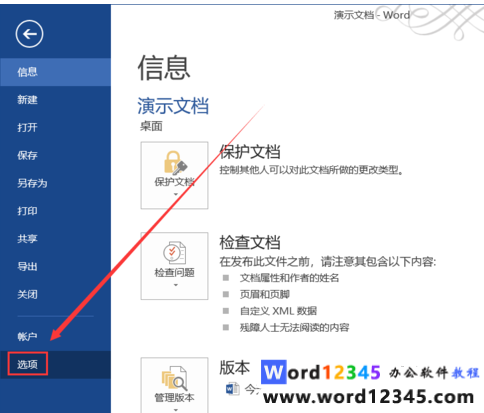Click the Check for Issues icon

pyautogui.click(x=174, y=253)
